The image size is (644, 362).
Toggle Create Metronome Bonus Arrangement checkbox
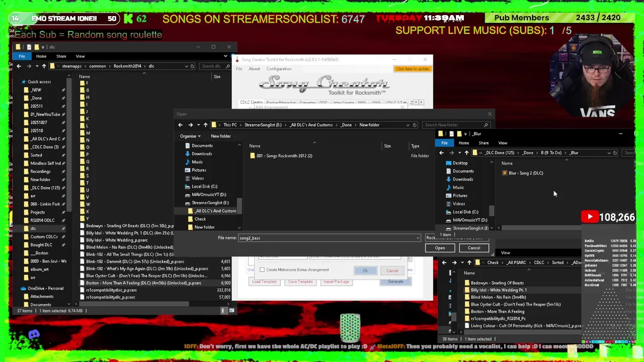click(x=262, y=270)
